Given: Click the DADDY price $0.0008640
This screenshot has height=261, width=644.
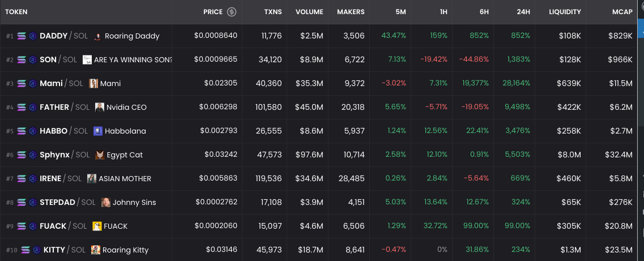Looking at the screenshot, I should pos(216,36).
